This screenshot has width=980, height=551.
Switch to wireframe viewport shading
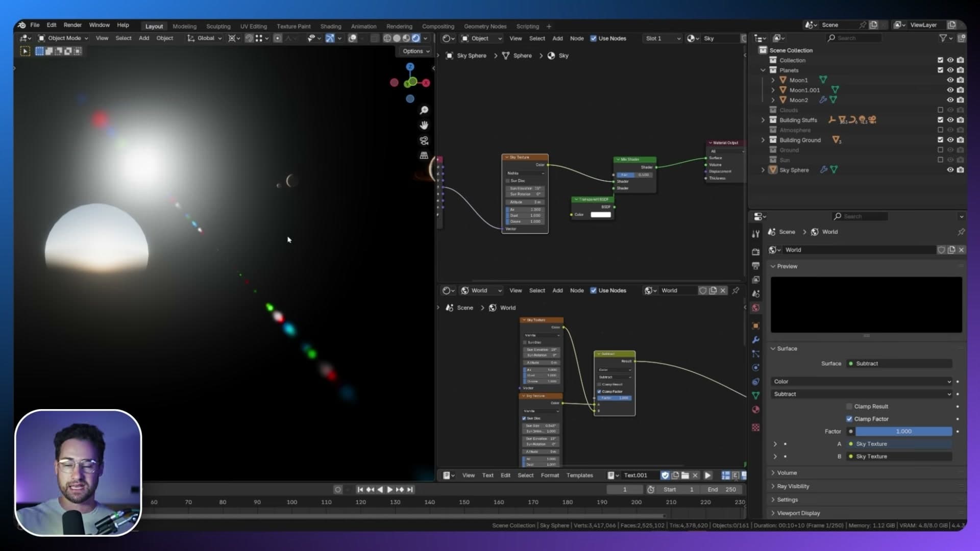[387, 38]
